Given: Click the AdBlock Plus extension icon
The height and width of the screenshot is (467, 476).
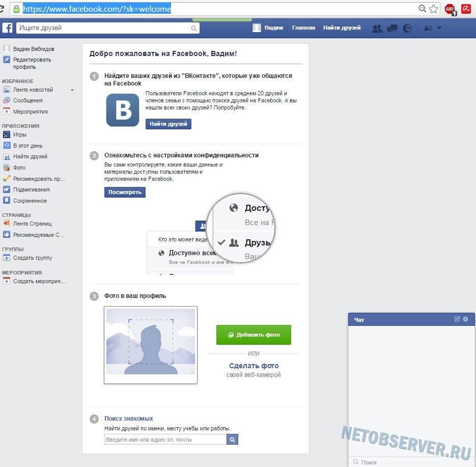Looking at the screenshot, I should coord(450,9).
